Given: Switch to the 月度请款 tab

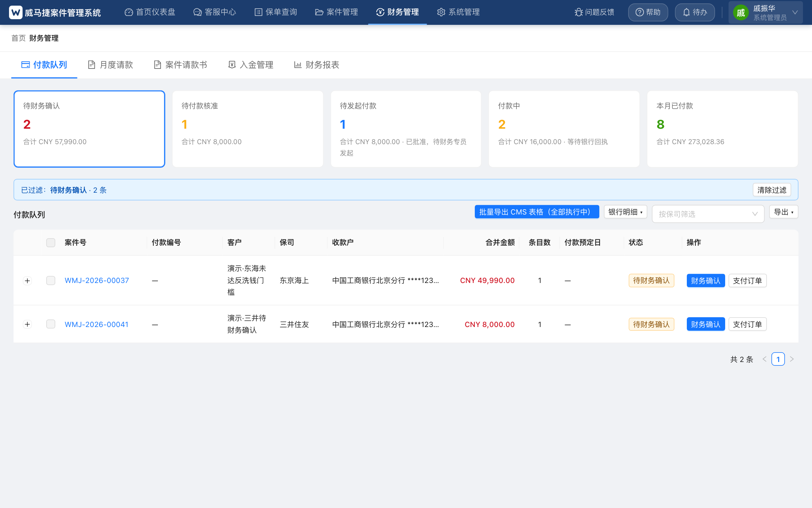Looking at the screenshot, I should pos(111,65).
